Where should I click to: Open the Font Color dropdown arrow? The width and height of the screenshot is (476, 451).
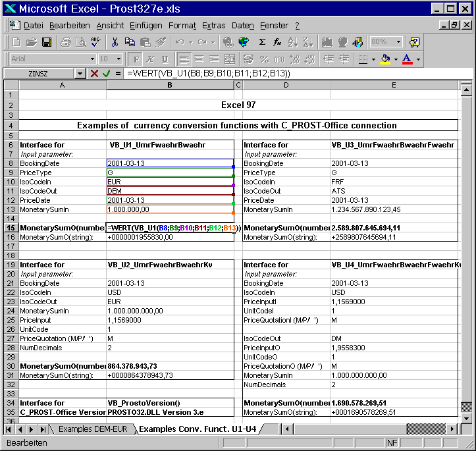pyautogui.click(x=418, y=59)
